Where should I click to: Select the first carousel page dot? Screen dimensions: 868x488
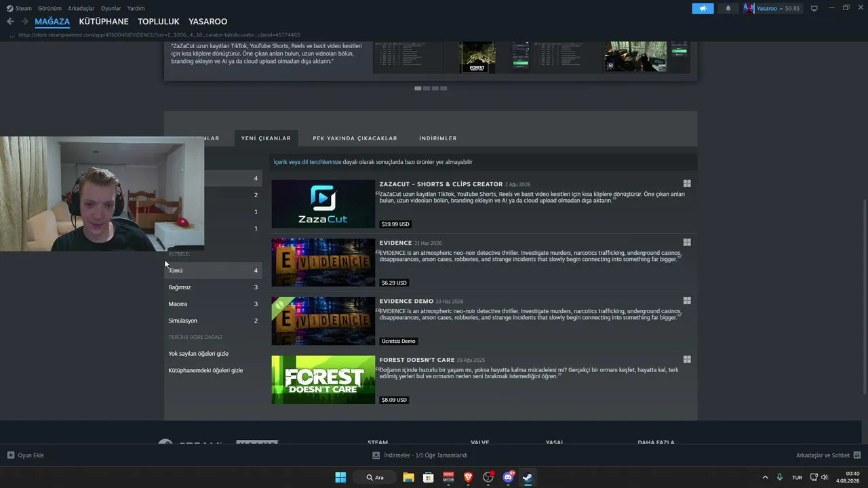click(418, 88)
